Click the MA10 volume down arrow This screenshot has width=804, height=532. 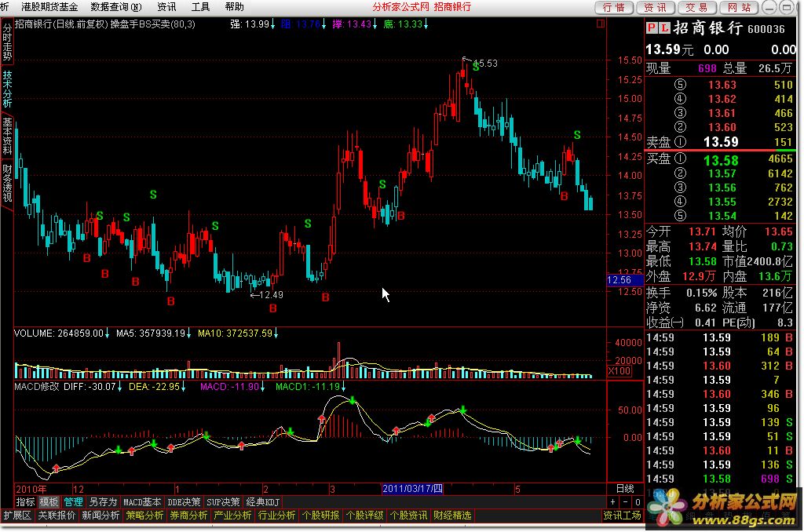[276, 333]
